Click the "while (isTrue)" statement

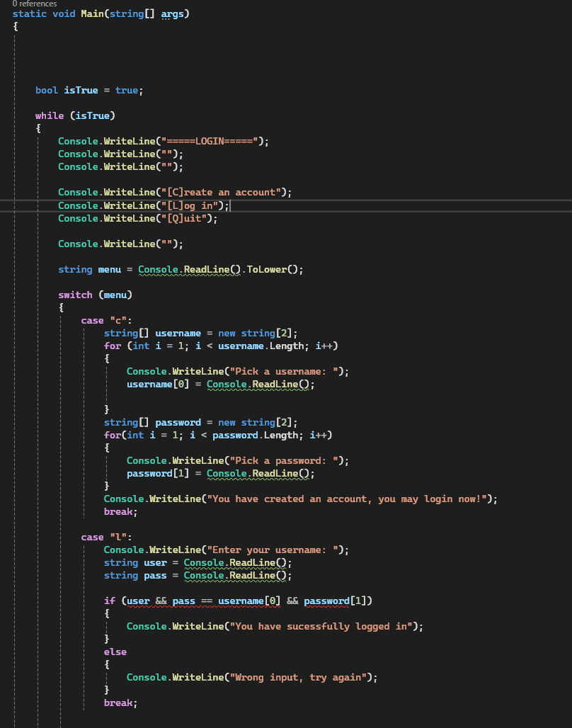point(75,115)
